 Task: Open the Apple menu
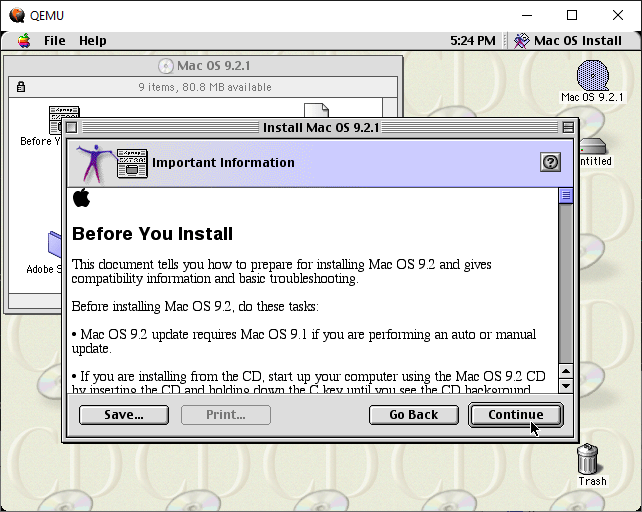click(23, 41)
